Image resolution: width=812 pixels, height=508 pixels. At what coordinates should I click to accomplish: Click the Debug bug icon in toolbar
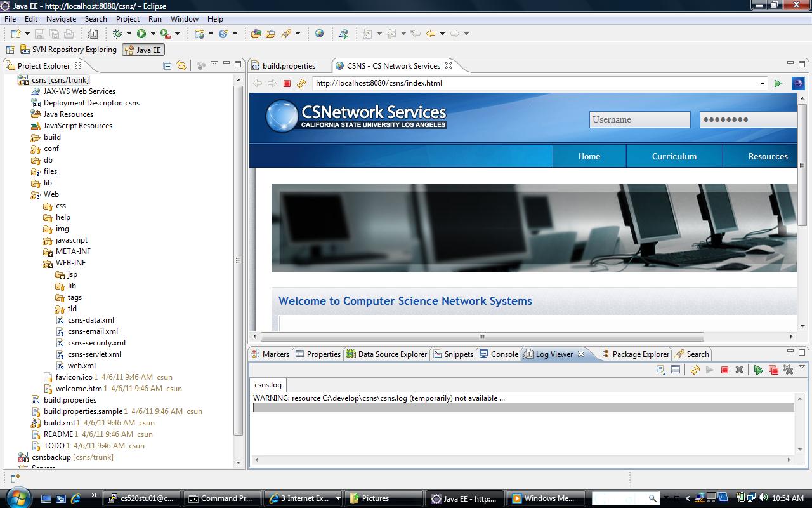click(117, 34)
